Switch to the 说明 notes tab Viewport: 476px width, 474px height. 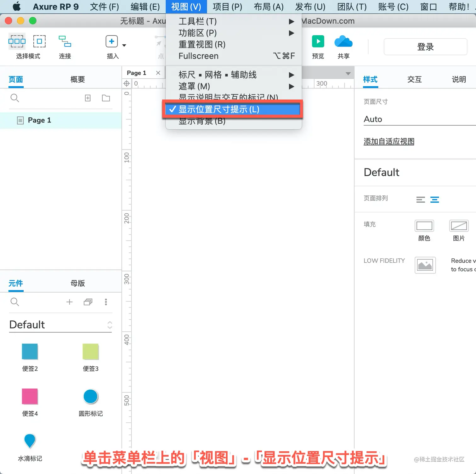(x=459, y=79)
